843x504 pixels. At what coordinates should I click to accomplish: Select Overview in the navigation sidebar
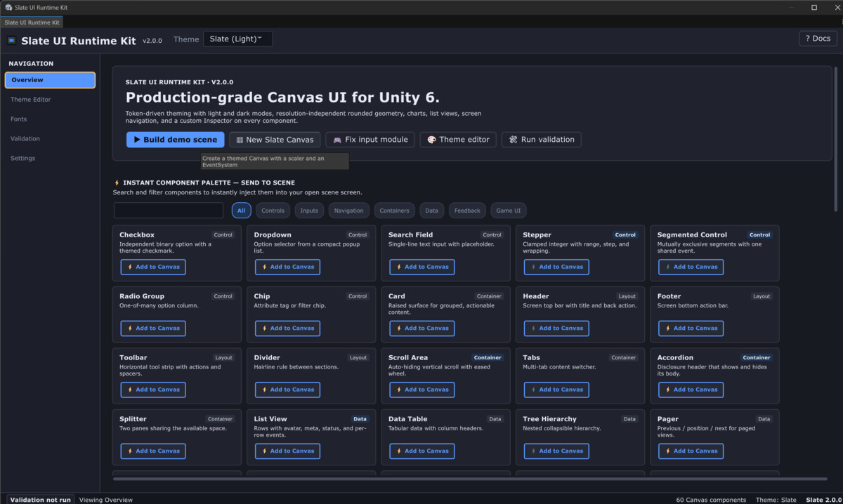(50, 80)
